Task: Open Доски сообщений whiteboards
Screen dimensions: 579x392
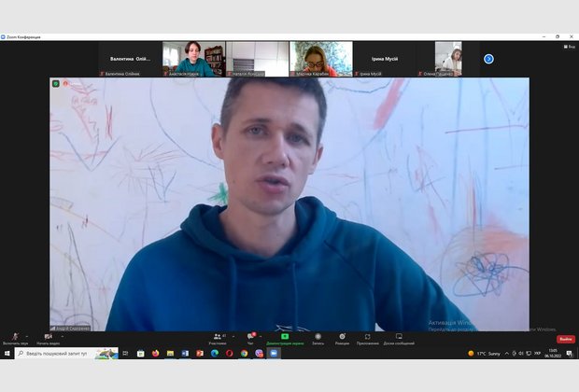Action: pos(399,337)
